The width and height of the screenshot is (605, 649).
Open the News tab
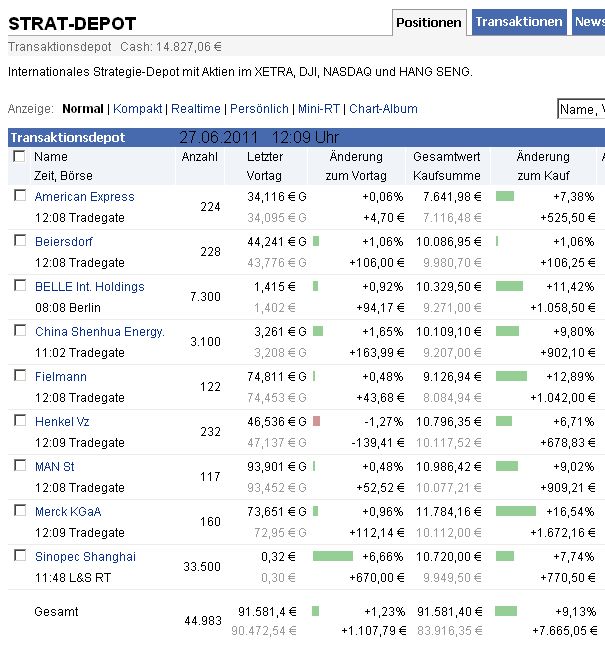589,22
